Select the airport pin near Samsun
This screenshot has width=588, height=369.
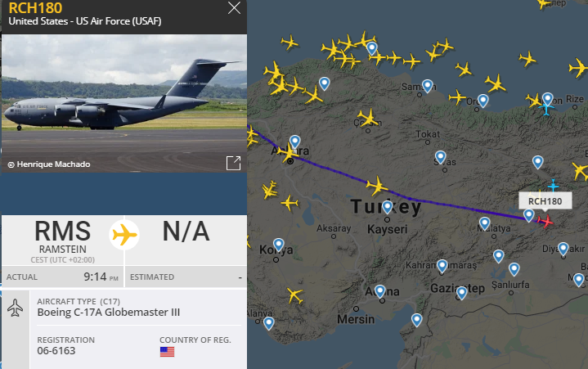427,86
